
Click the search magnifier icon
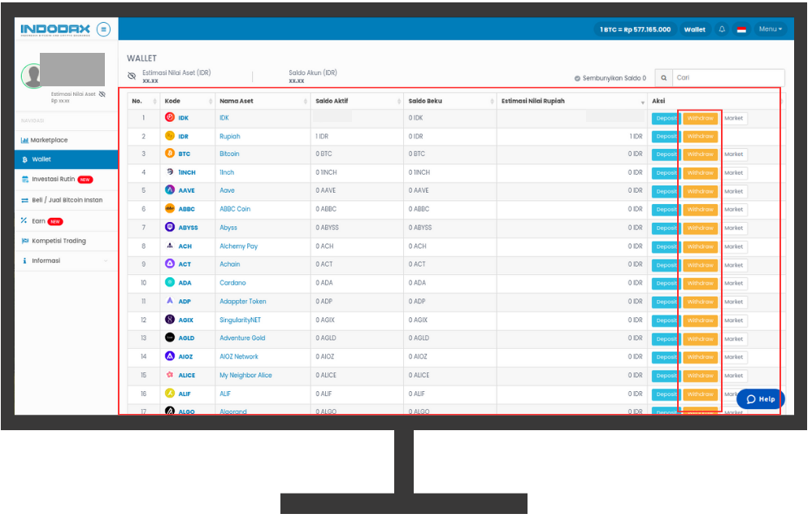click(663, 78)
